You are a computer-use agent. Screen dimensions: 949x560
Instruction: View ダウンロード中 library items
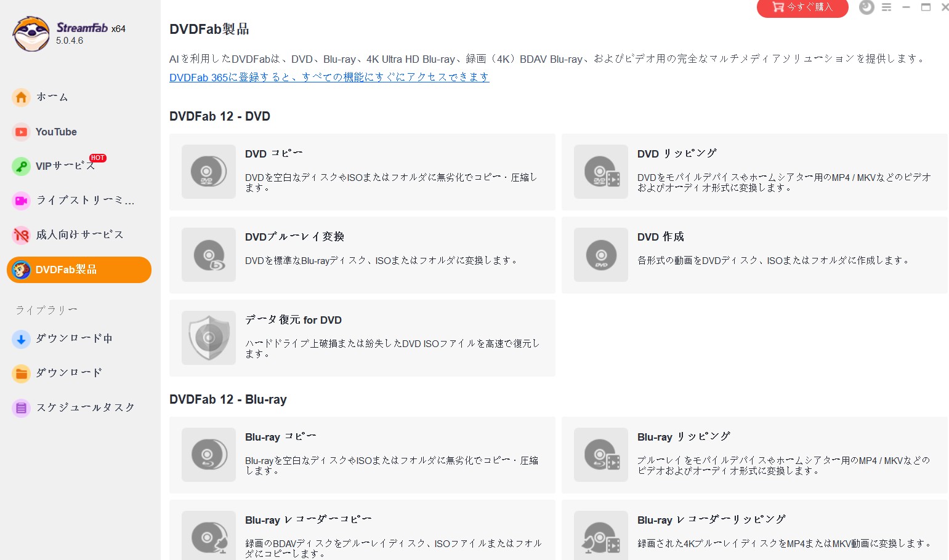pyautogui.click(x=73, y=338)
